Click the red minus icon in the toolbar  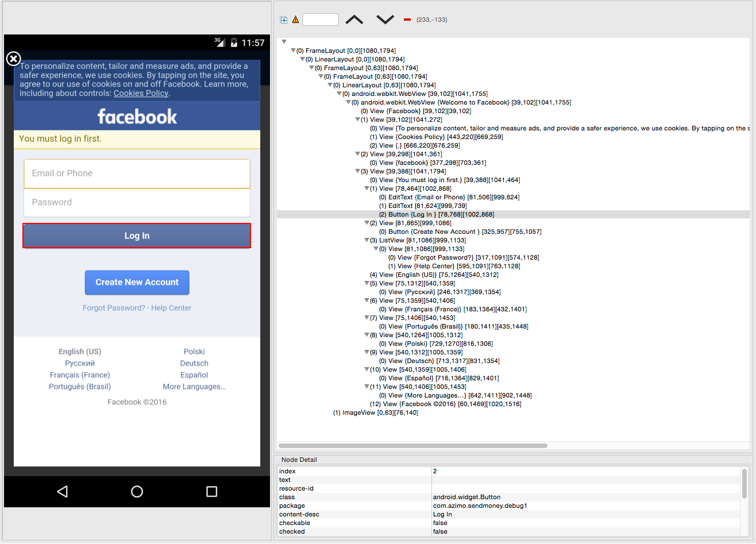(407, 20)
